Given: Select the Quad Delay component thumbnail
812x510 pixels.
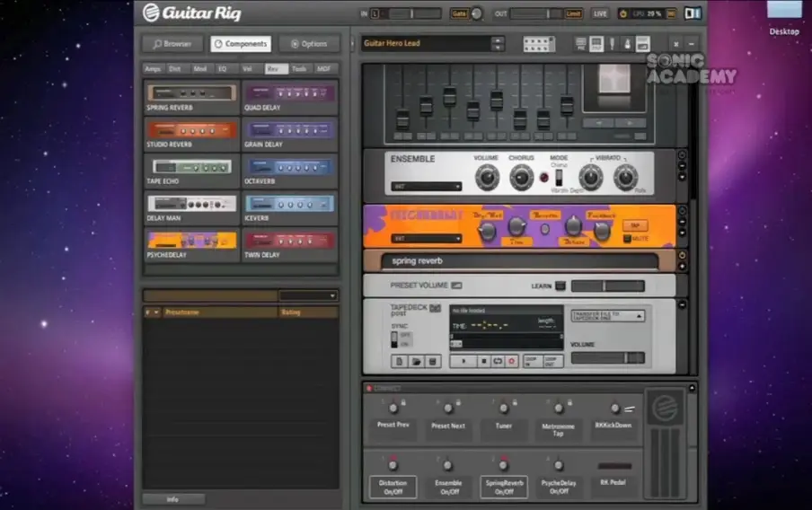Looking at the screenshot, I should coord(289,93).
